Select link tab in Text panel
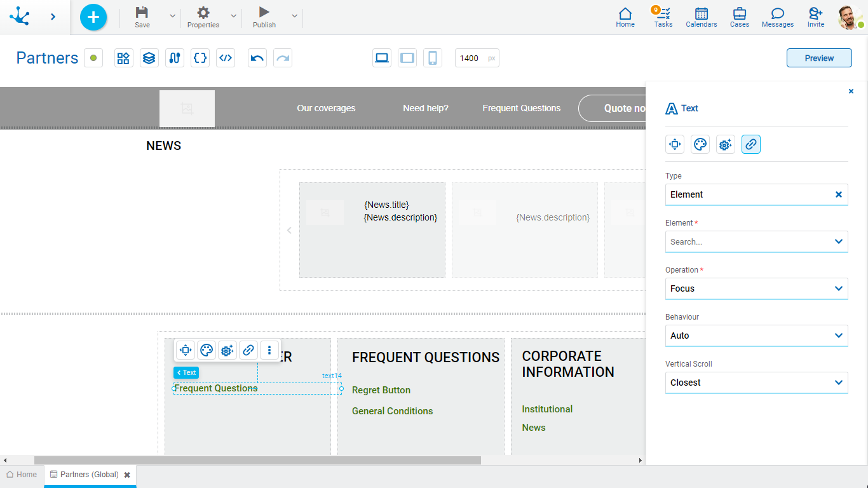 pyautogui.click(x=751, y=144)
